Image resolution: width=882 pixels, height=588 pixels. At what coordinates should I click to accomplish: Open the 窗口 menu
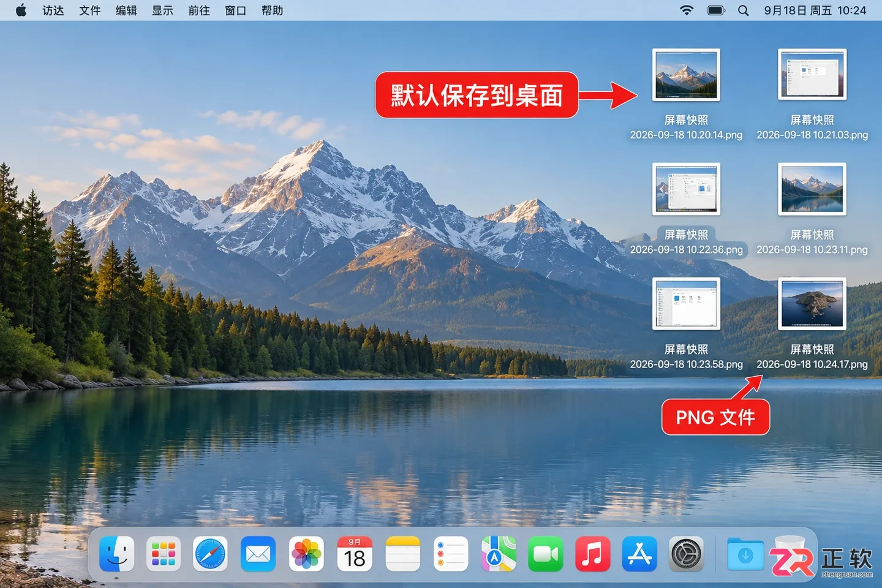(235, 10)
